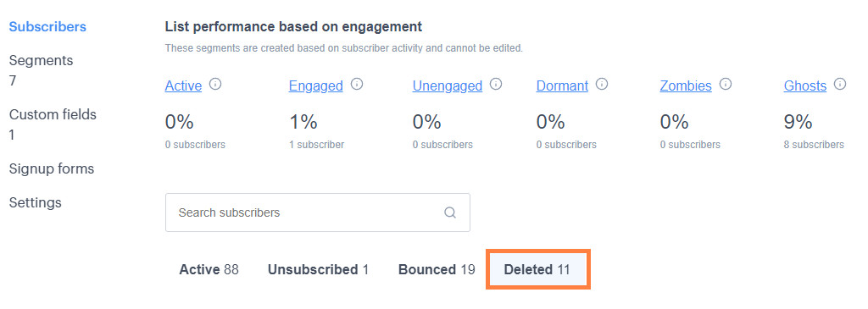868x309 pixels.
Task: Switch to the Unsubscribed tab
Action: click(x=319, y=270)
